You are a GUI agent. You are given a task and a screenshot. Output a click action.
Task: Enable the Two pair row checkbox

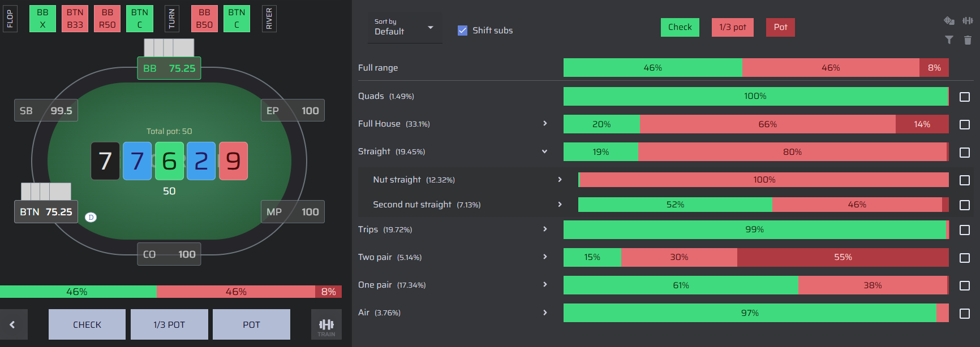965,258
